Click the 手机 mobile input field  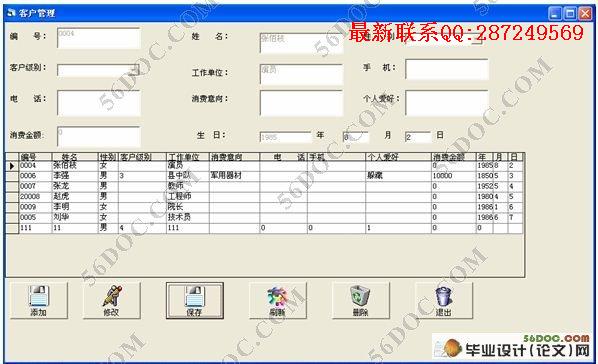(x=447, y=69)
